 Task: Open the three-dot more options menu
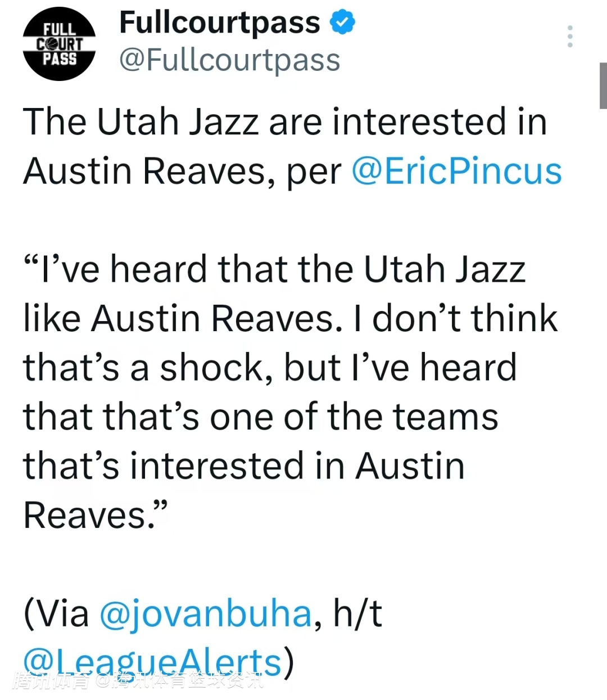(x=570, y=37)
